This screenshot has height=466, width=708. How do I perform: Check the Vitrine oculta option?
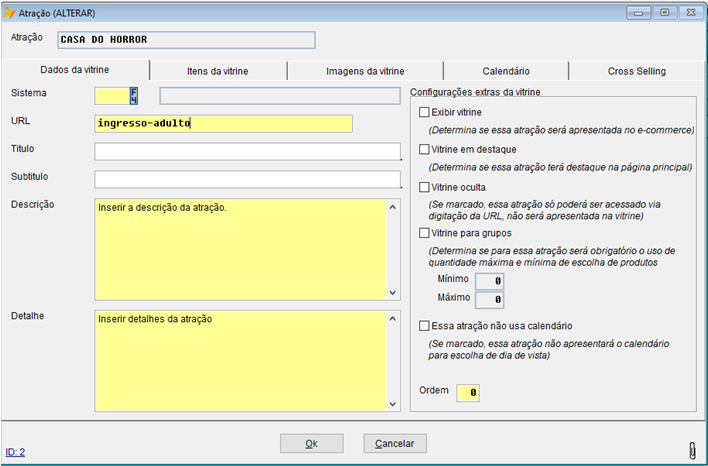coord(425,186)
